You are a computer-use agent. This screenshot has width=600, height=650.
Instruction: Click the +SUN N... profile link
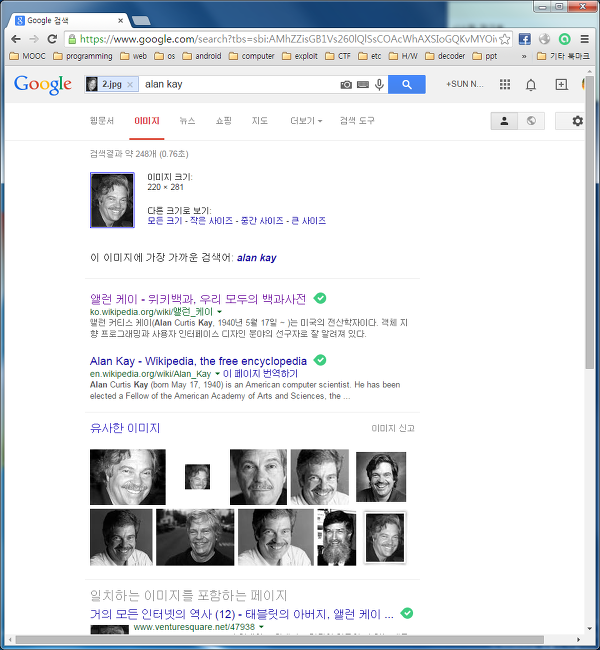(464, 84)
